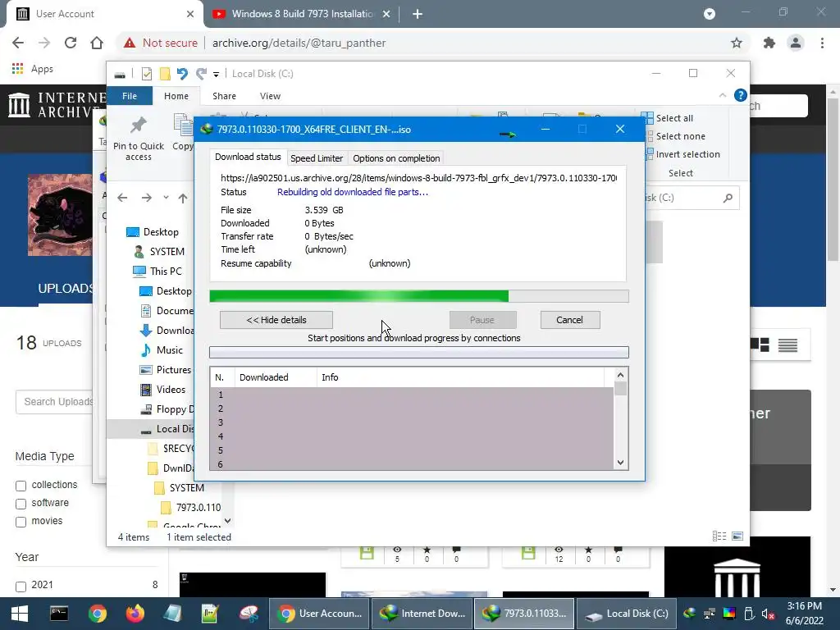This screenshot has height=630, width=840.
Task: Open Windows Start button
Action: (x=20, y=614)
